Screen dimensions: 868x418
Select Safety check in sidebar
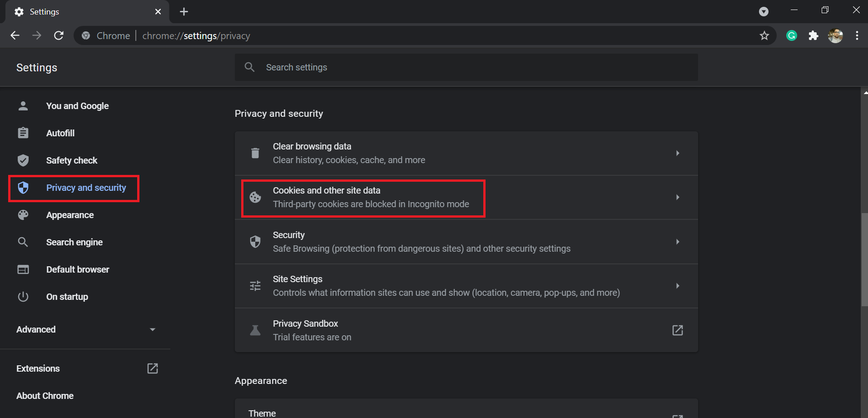[x=72, y=160]
